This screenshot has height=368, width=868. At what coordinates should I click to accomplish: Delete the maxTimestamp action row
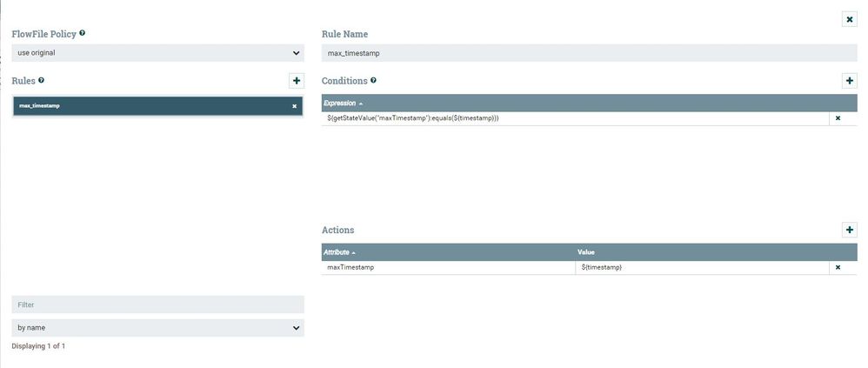click(838, 267)
